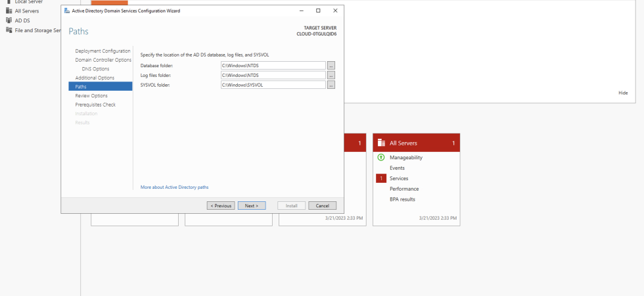Open Events in All Servers tile
This screenshot has width=644, height=296.
tap(397, 168)
